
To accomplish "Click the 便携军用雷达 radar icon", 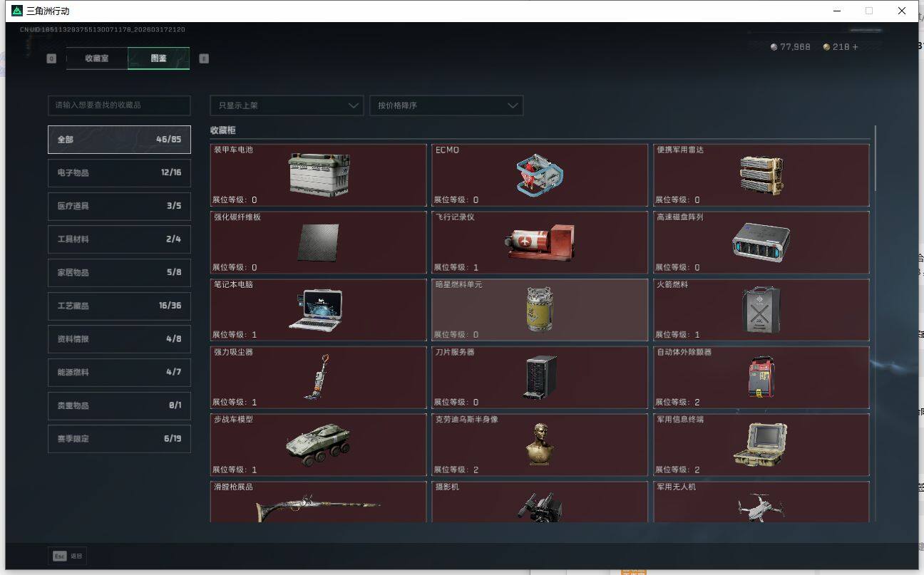I will (761, 175).
